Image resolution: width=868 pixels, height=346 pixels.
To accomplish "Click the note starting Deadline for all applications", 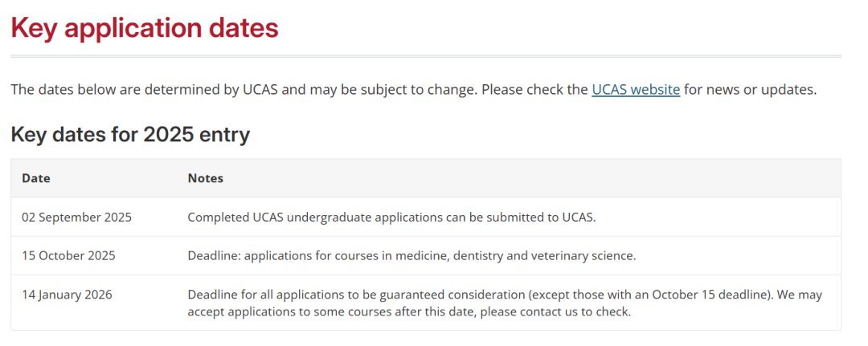I will pos(505,303).
